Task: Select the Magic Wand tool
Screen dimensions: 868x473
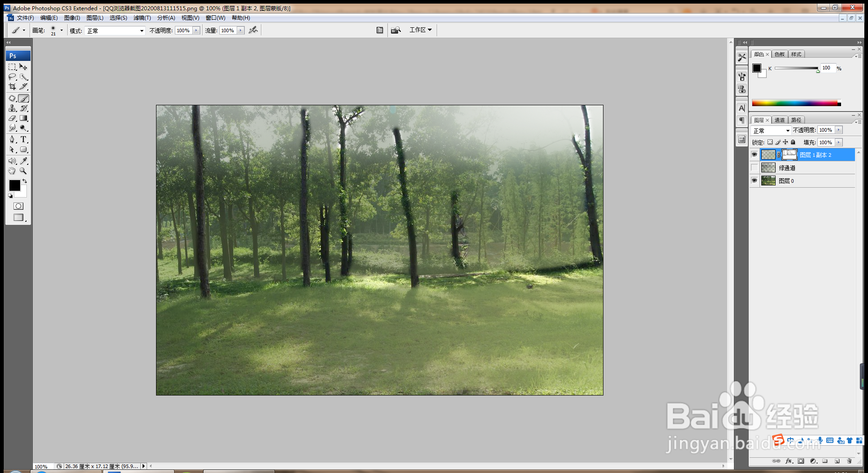Action: coord(24,77)
